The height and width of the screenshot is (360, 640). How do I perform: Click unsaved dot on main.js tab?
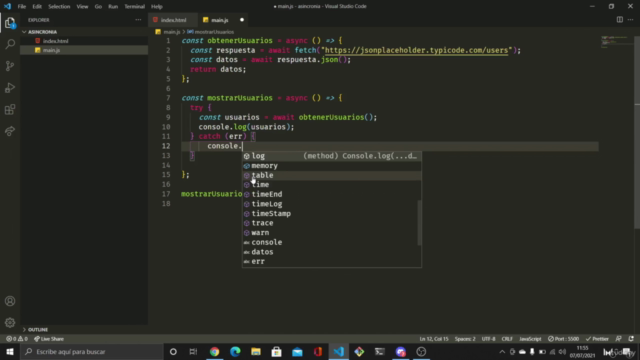[242, 20]
